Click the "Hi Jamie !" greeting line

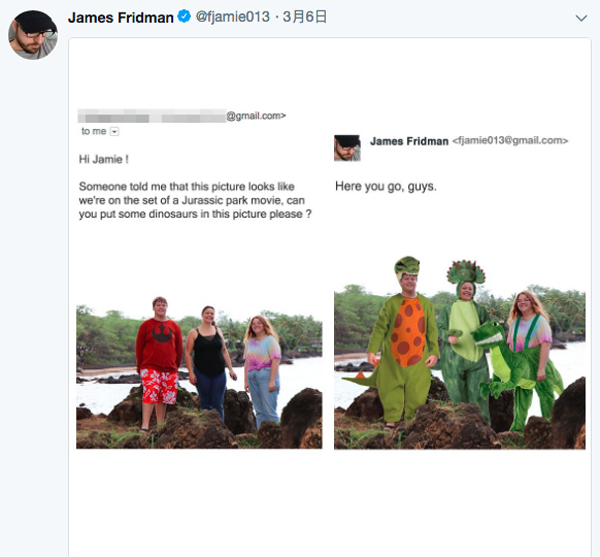104,158
